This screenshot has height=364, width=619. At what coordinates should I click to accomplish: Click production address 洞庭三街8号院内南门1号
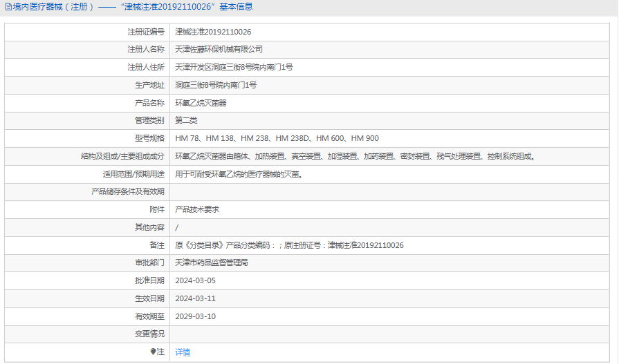(x=216, y=85)
